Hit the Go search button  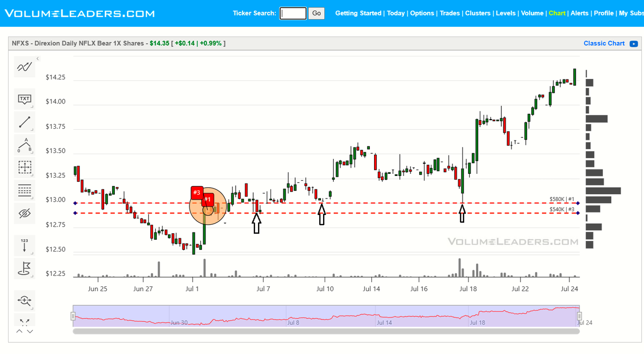pyautogui.click(x=316, y=13)
